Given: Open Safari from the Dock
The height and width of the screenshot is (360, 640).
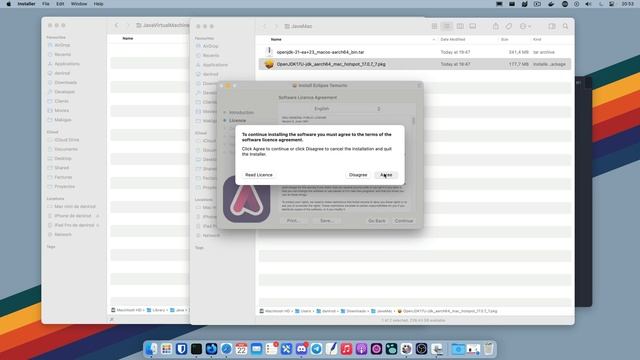Looking at the screenshot, I should [x=227, y=349].
